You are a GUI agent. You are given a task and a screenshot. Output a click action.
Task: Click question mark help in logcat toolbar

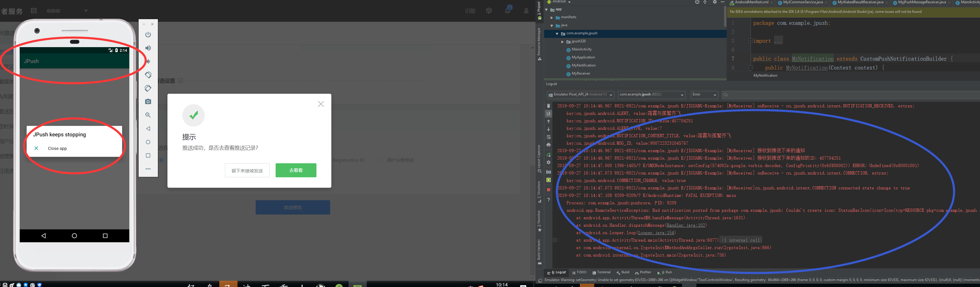[548, 200]
